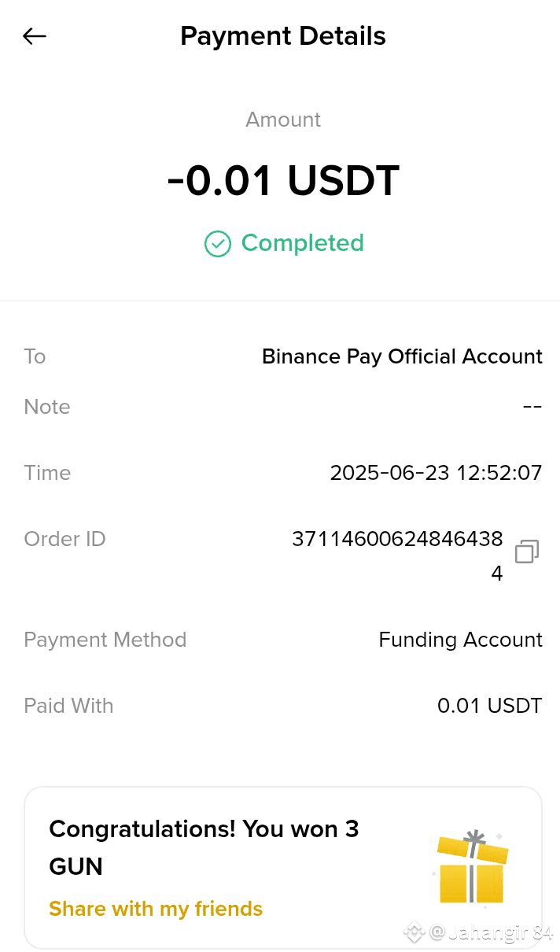Click the Paid With 0.01 USDT value

tap(489, 706)
